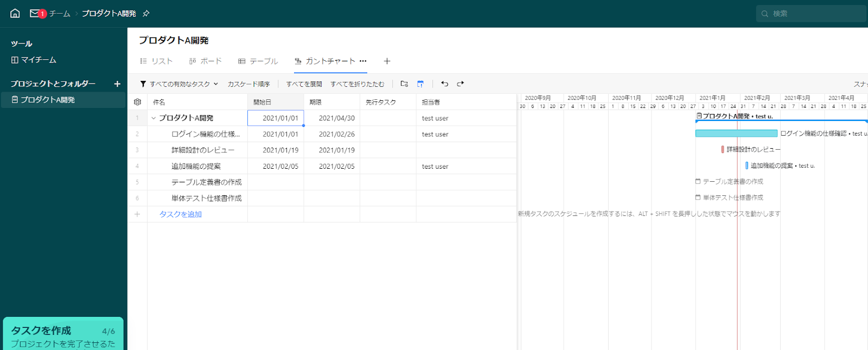Image resolution: width=868 pixels, height=350 pixels.
Task: Open the すべての有効なタスク filter dropdown
Action: tap(179, 84)
